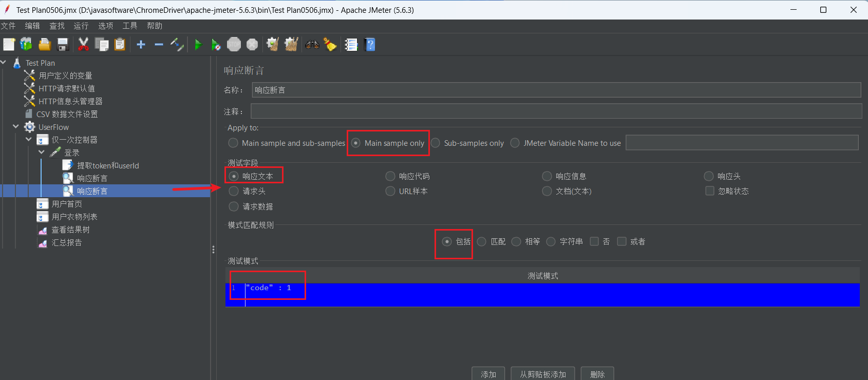Viewport: 868px width, 380px height.
Task: Toggle the 否 checkbox
Action: [594, 241]
